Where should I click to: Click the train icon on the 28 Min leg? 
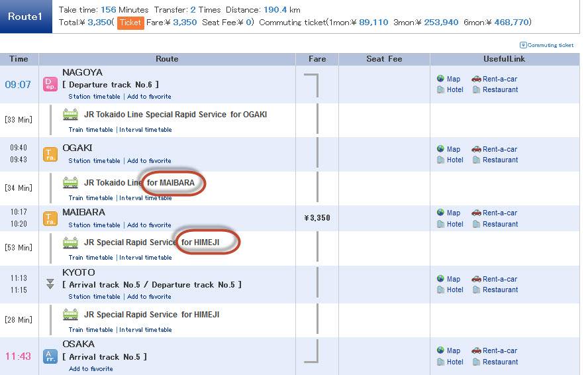click(70, 314)
